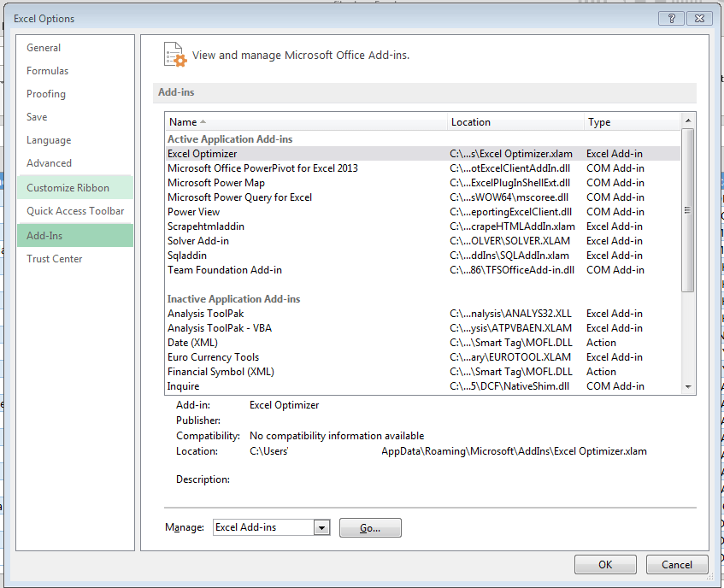Click the ANALYS32.XLL location cell
The width and height of the screenshot is (724, 588).
(x=510, y=314)
